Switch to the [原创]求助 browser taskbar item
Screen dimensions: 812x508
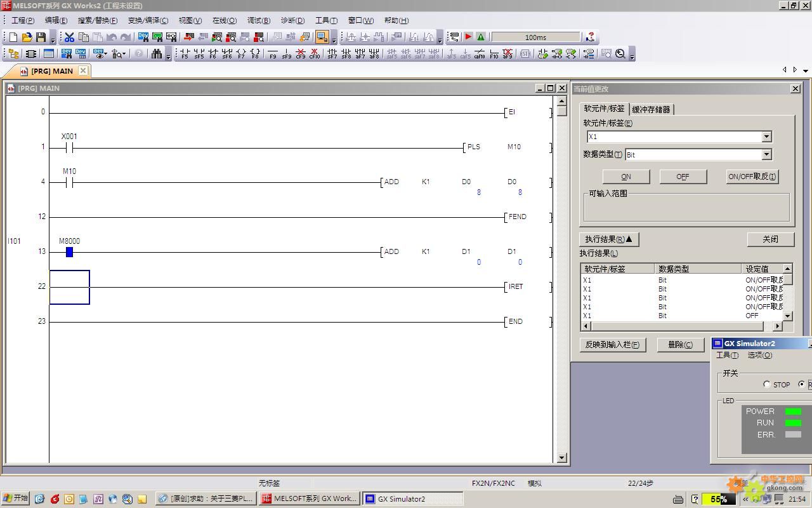point(206,499)
